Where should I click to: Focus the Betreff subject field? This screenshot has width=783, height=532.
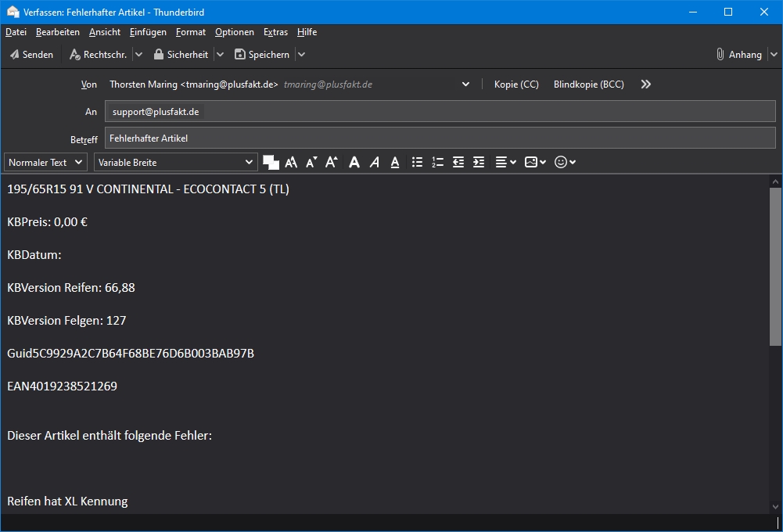[440, 138]
